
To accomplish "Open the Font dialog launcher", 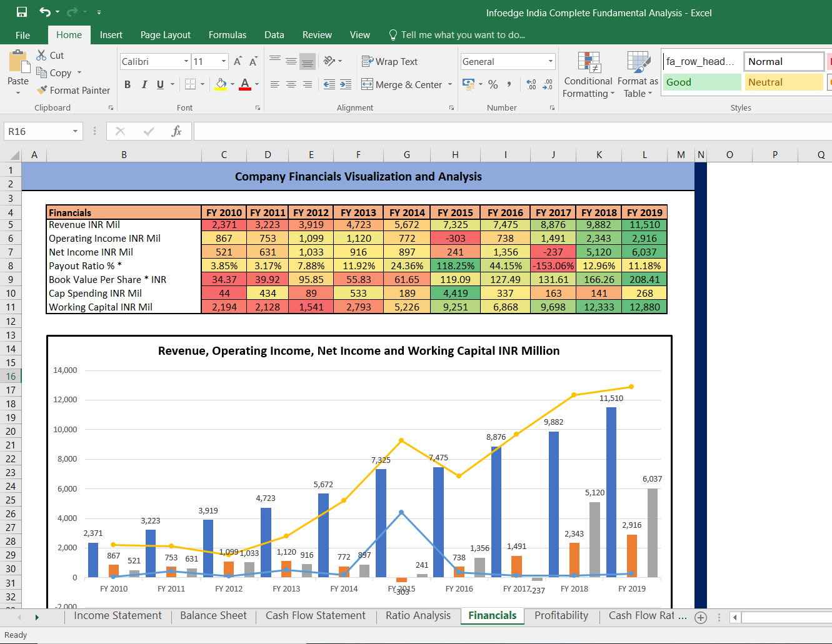I will tap(258, 108).
